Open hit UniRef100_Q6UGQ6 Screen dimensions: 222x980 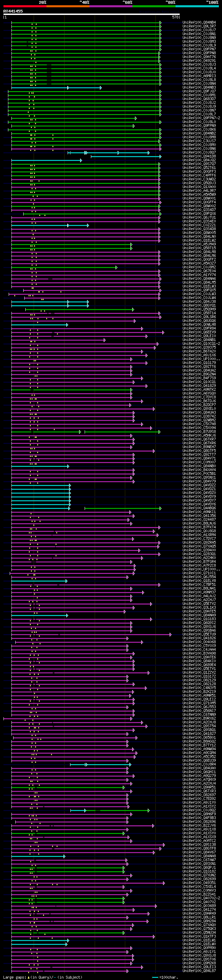(x=199, y=321)
